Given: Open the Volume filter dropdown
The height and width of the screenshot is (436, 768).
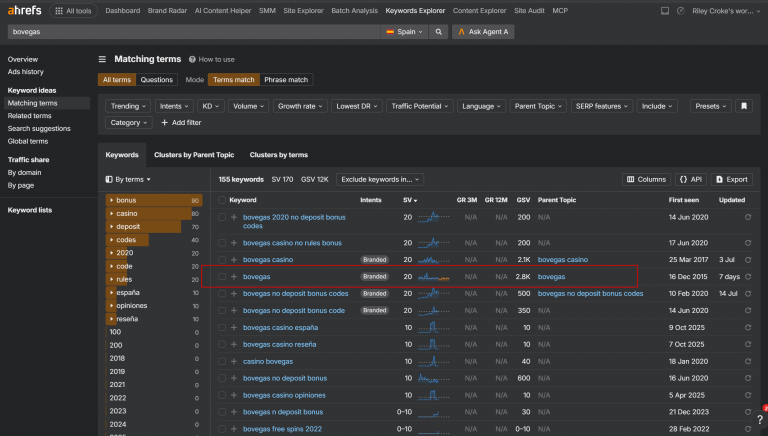Looking at the screenshot, I should [248, 106].
